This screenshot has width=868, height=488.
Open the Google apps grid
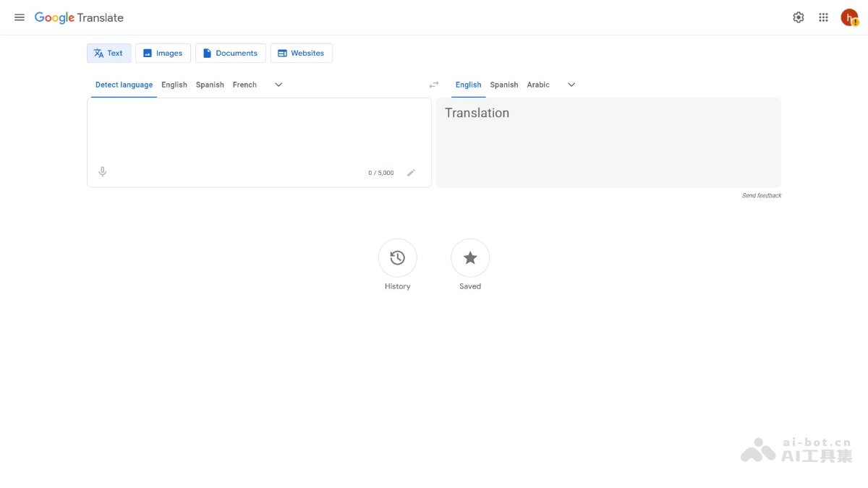pyautogui.click(x=823, y=17)
